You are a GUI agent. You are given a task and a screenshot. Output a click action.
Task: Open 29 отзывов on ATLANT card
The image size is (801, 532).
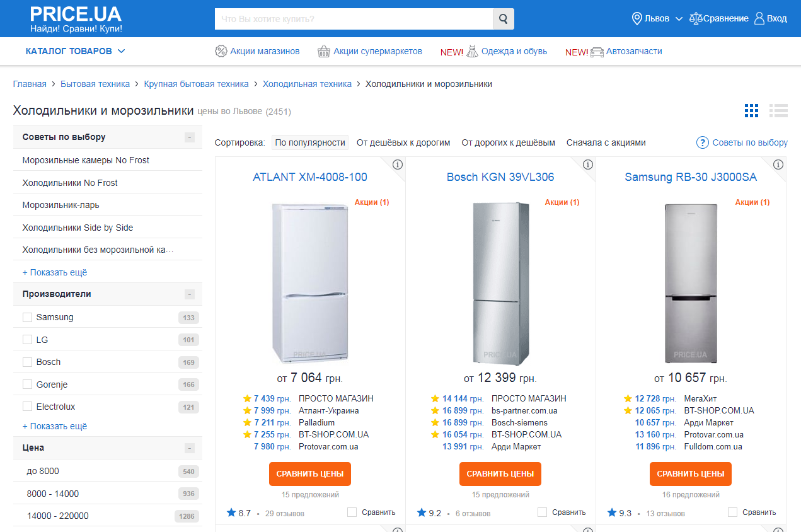pos(284,513)
